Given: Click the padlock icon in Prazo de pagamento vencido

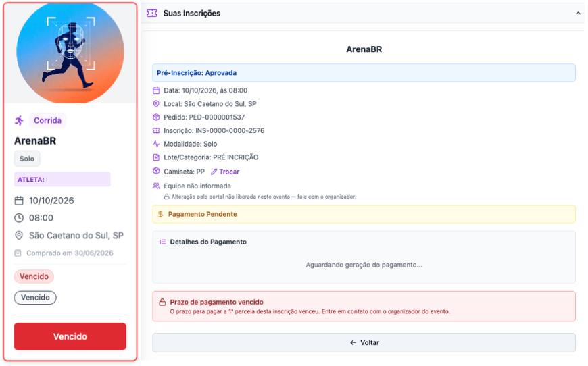Looking at the screenshot, I should [162, 302].
